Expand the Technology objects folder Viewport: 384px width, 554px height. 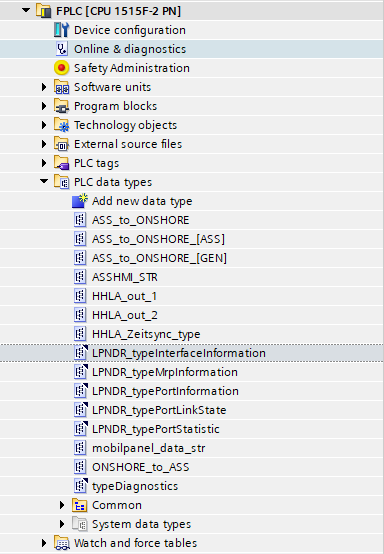click(44, 125)
